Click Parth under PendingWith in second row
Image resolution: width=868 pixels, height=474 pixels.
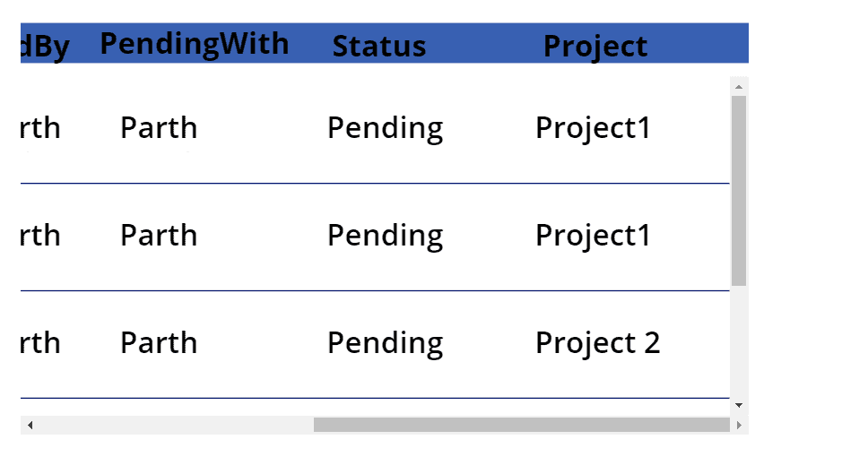pyautogui.click(x=159, y=236)
